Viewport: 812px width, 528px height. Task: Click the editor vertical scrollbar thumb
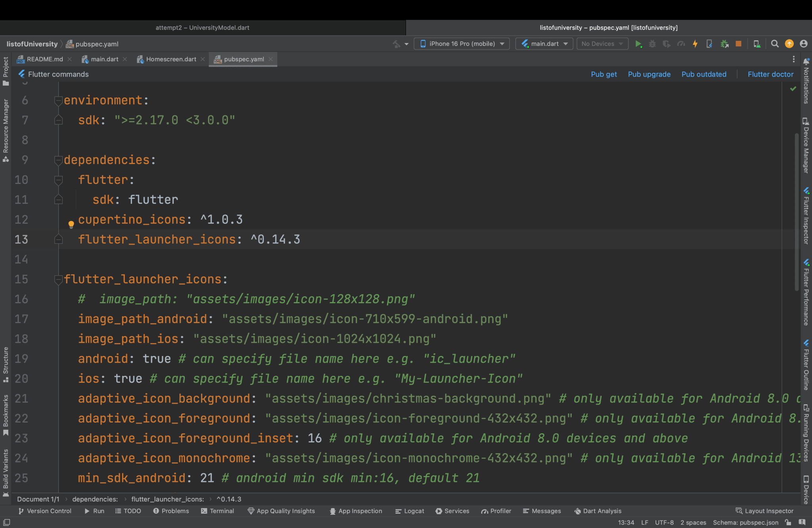(797, 212)
